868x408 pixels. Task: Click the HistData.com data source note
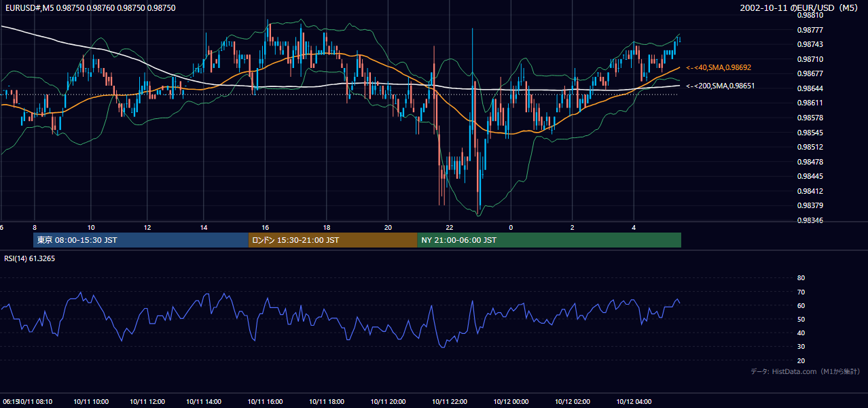coord(806,371)
